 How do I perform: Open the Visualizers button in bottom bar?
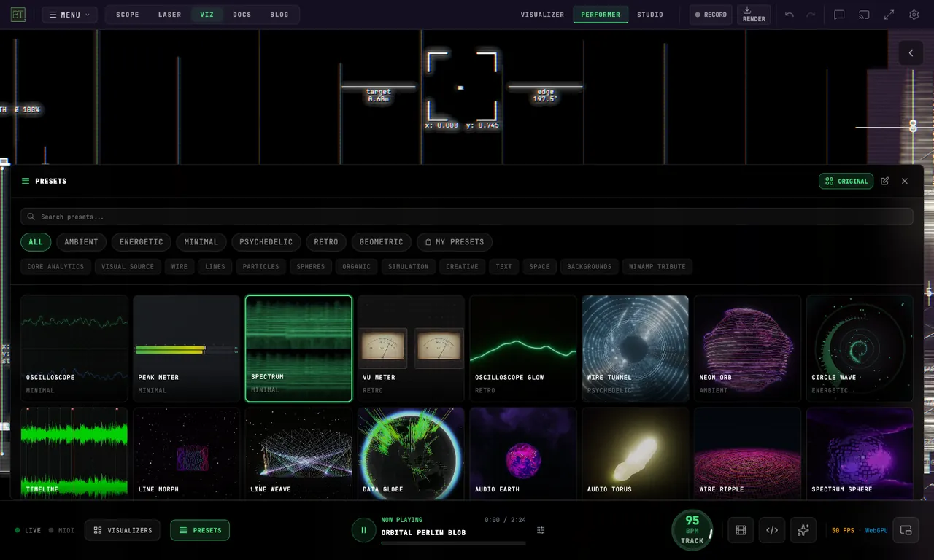[x=123, y=530]
